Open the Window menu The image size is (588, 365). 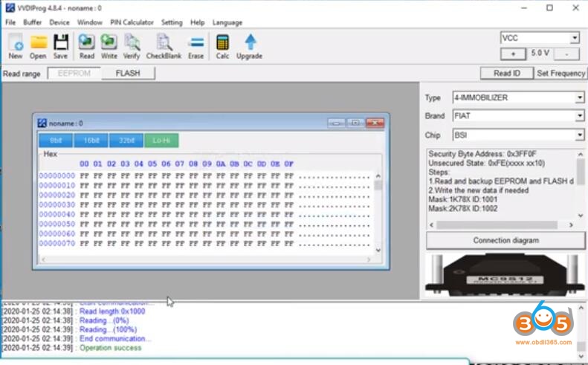(90, 22)
